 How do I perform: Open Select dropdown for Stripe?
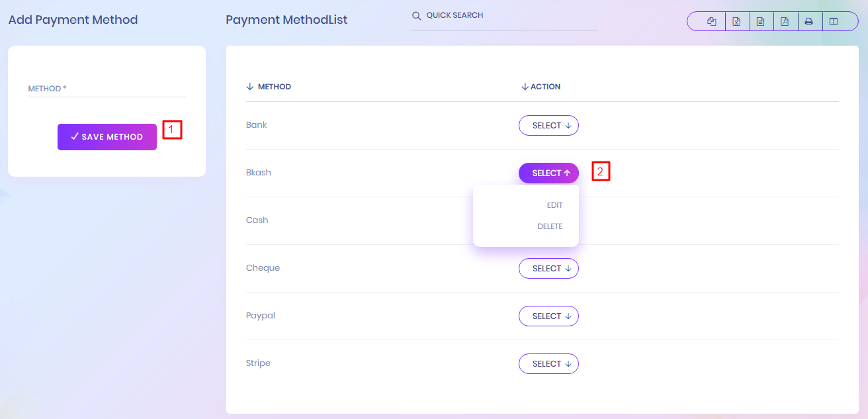point(548,364)
